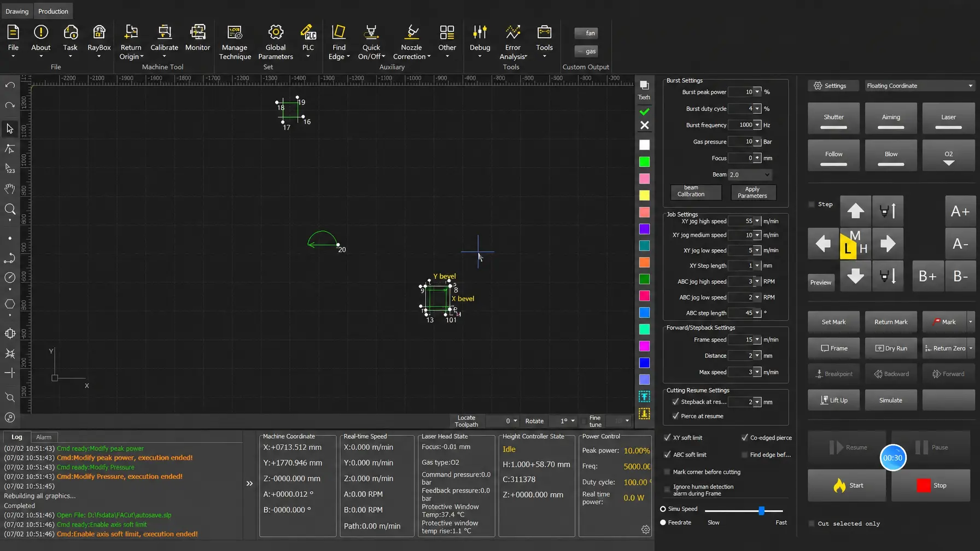
Task: Open the Floating Coordinate dropdown
Action: [x=919, y=86]
